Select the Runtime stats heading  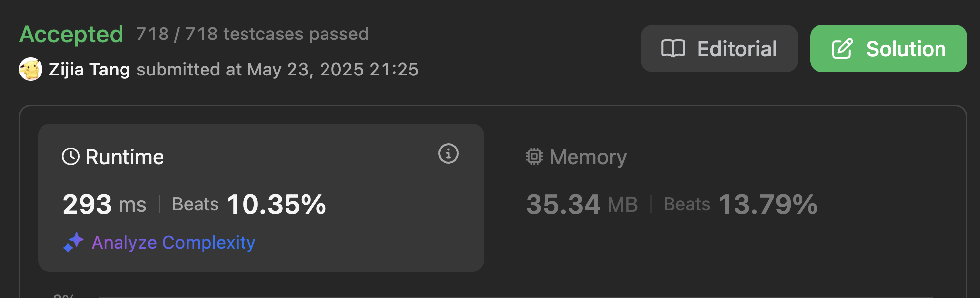pyautogui.click(x=124, y=157)
